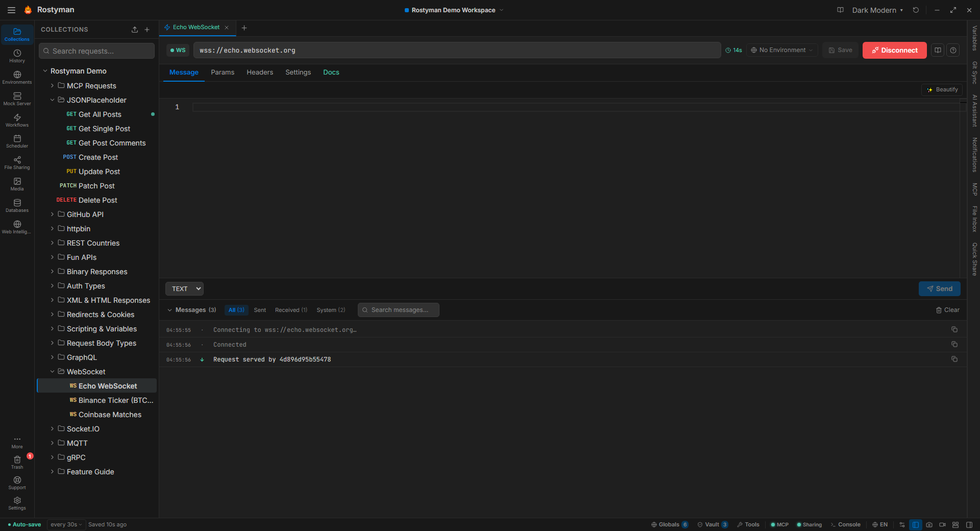Click the Beautify button
Image resolution: width=980 pixels, height=531 pixels.
[942, 89]
